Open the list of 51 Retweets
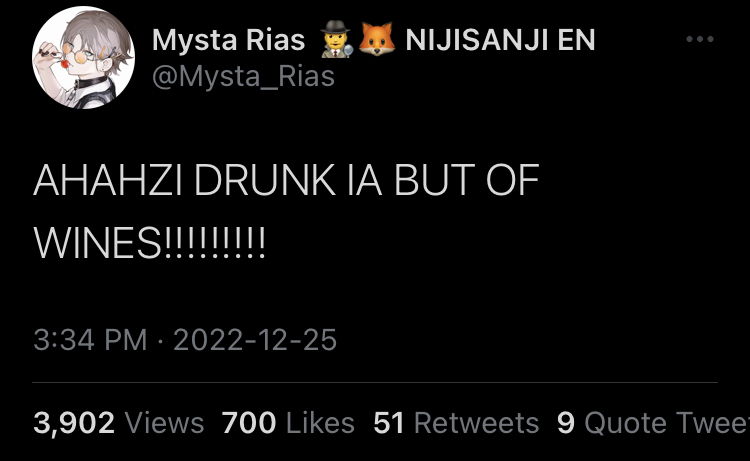 456,423
